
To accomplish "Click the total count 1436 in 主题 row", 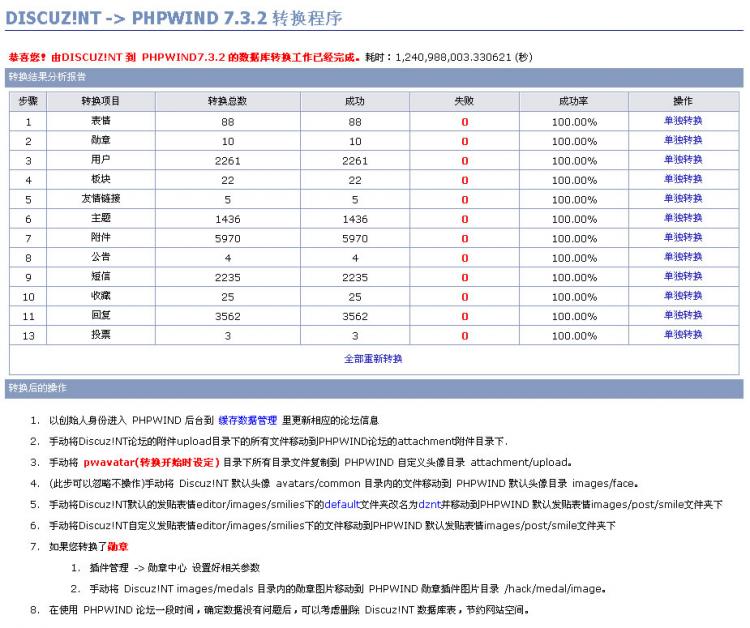I will point(228,219).
